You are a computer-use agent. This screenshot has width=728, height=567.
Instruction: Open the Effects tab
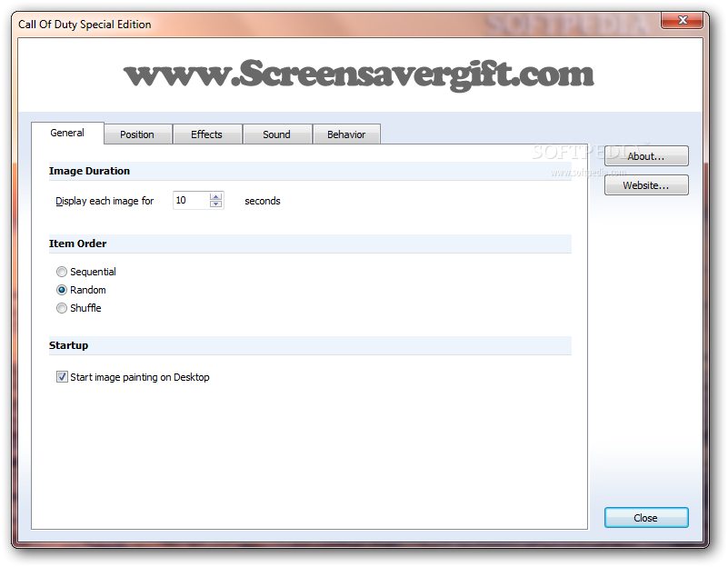(x=207, y=134)
